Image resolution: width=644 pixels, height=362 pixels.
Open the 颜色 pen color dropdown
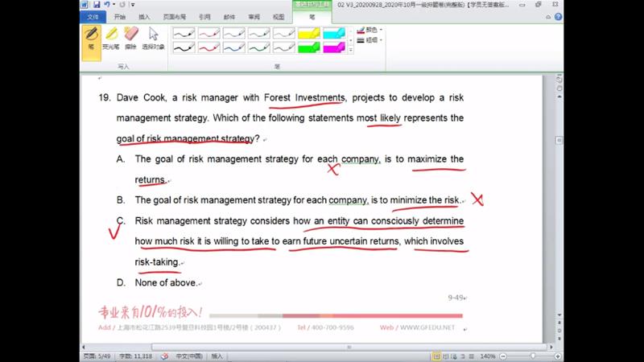[369, 30]
